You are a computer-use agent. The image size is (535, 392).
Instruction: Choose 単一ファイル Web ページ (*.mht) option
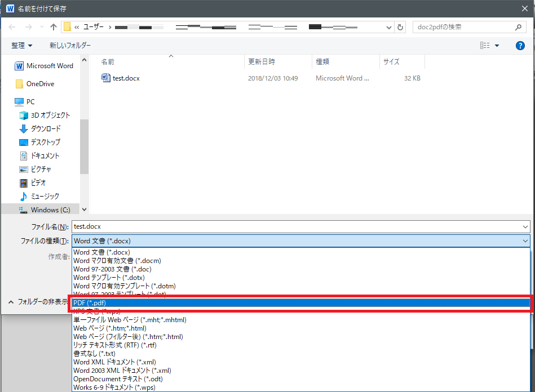pyautogui.click(x=301, y=320)
